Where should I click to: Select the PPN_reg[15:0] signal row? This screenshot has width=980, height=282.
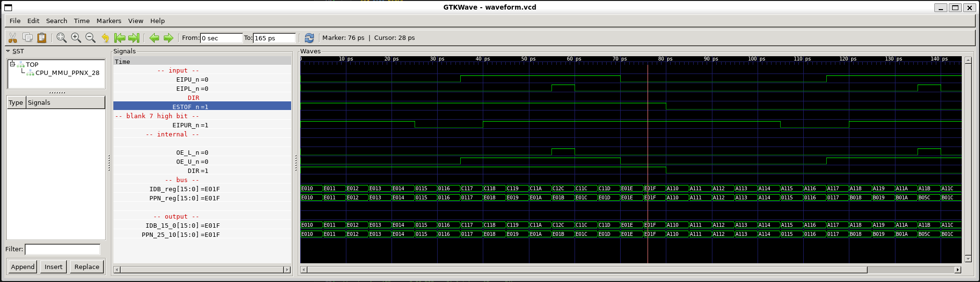point(202,198)
